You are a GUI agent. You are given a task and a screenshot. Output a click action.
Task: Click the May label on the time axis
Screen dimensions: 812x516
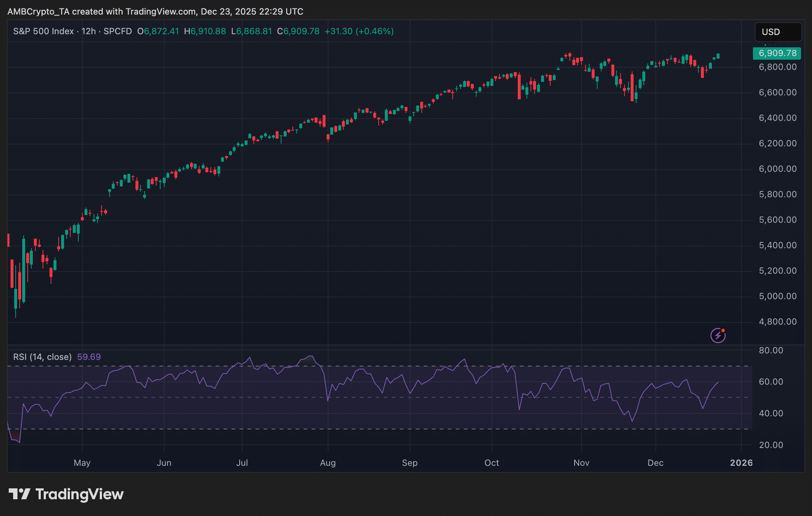(82, 463)
